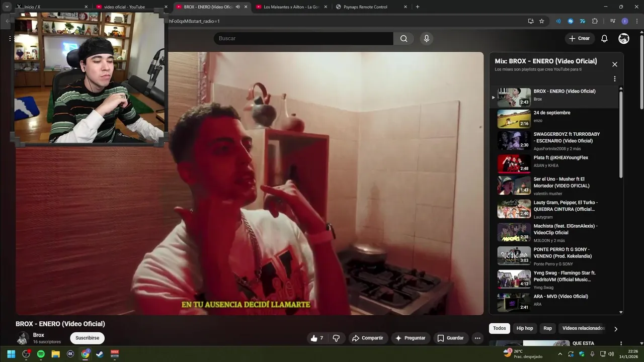Open the YouTube account avatar menu

624,39
